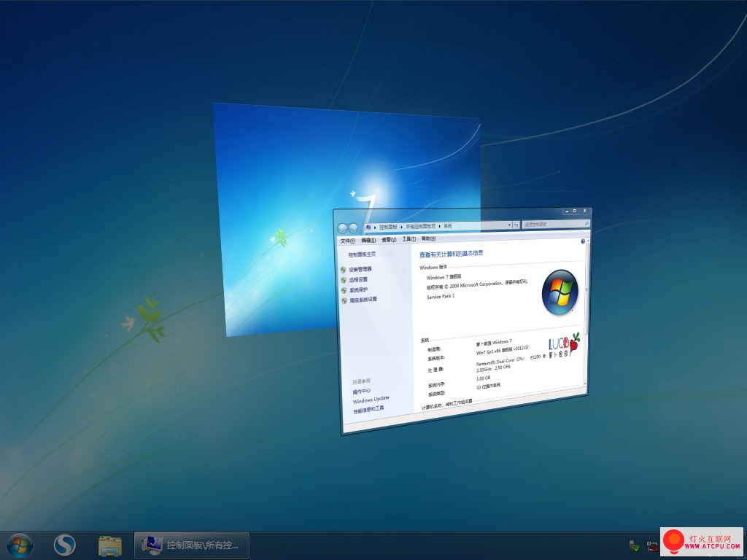Click the LUOB radish OEM logo
Screen dimensions: 747x560
click(x=564, y=345)
